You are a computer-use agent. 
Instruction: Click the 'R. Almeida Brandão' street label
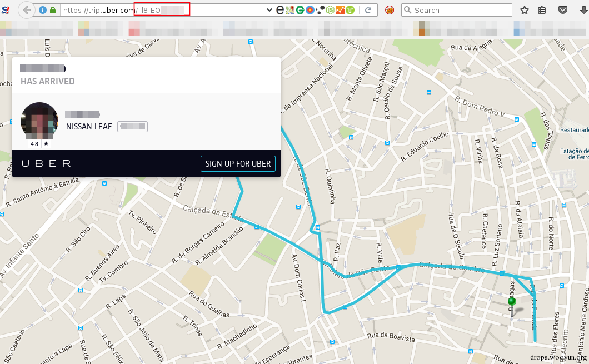click(219, 246)
